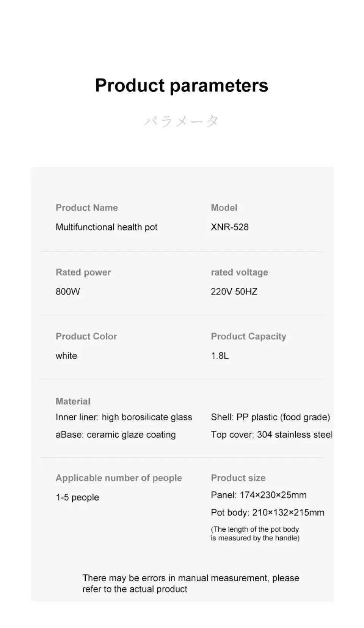Screen dimensions: 364x628
Task: Click the rated voltage label
Action: [239, 272]
